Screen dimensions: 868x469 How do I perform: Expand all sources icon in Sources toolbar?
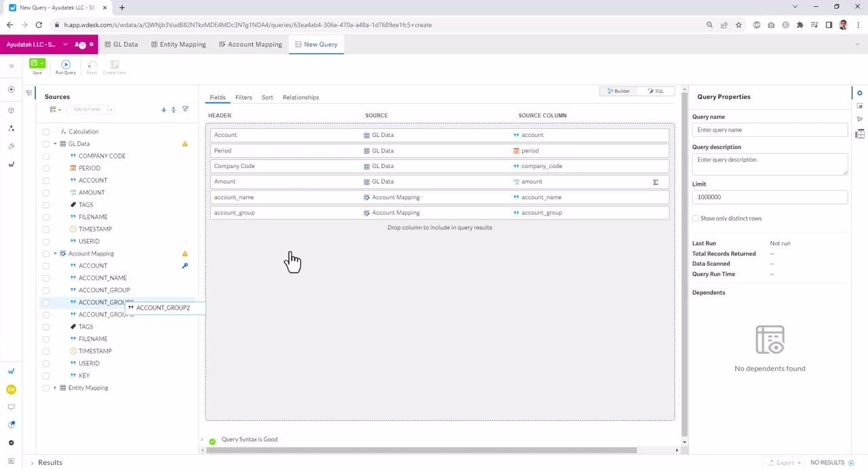coord(163,109)
